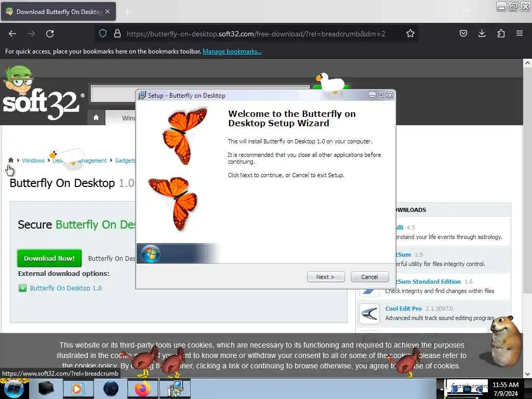Open the Firefox hamburger application menu

pyautogui.click(x=519, y=34)
